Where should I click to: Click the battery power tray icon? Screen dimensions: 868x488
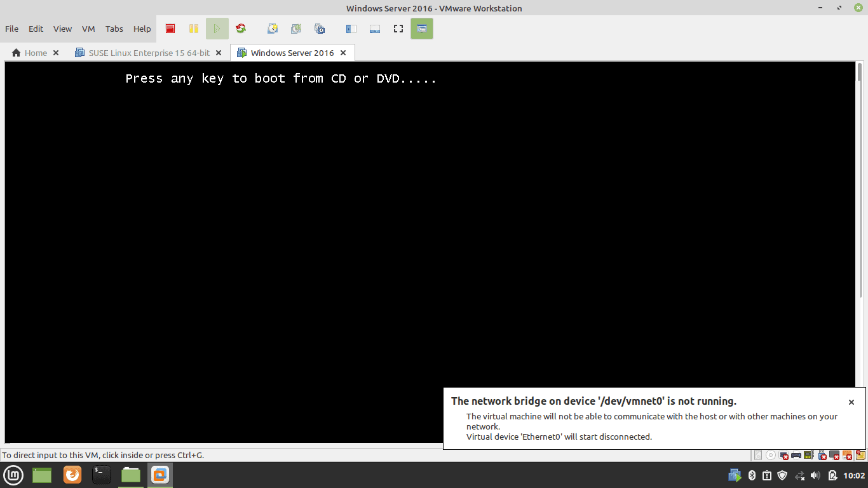pos(832,475)
